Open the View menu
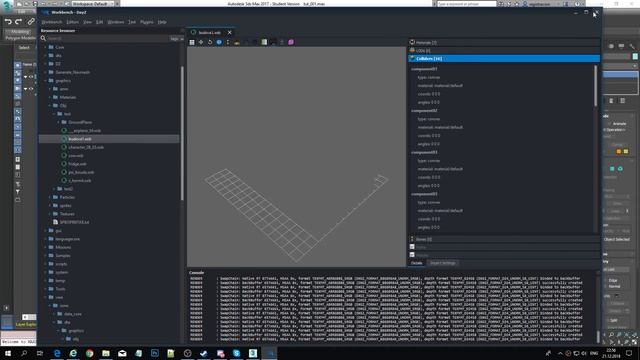Image resolution: width=640 pixels, height=360 pixels. (x=87, y=22)
